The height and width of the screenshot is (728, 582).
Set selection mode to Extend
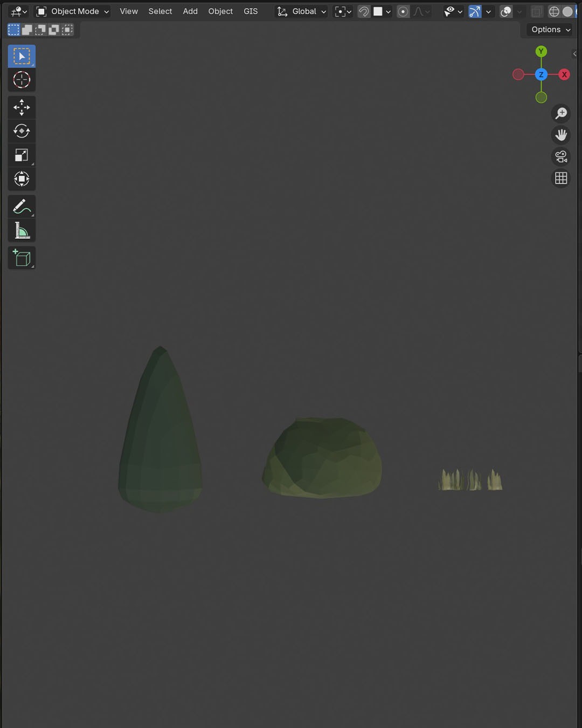pos(27,30)
